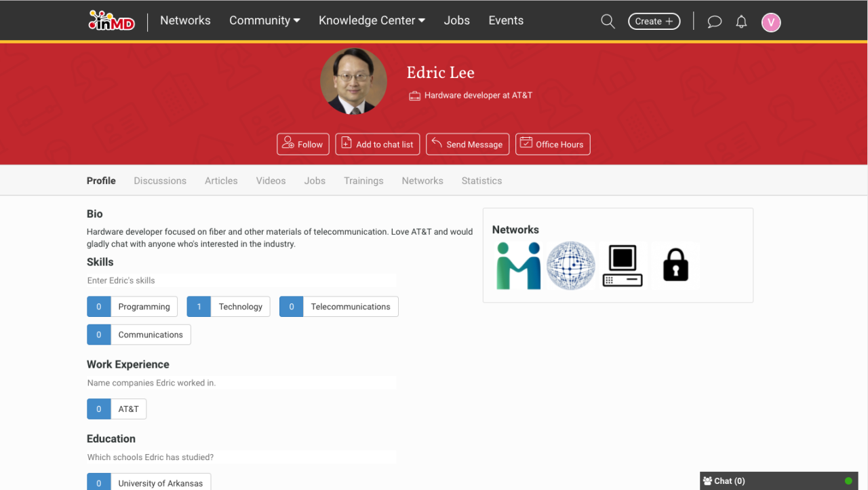Switch to the Videos tab
Viewport: 868px width, 490px height.
271,181
